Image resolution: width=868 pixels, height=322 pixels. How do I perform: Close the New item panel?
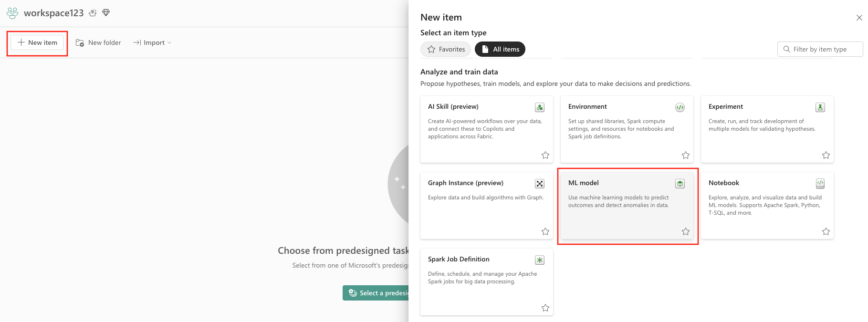pos(859,18)
